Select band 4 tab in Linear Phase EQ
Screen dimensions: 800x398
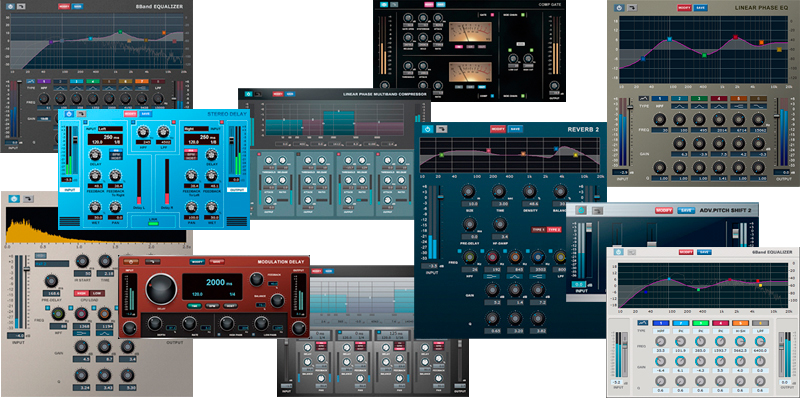point(719,98)
